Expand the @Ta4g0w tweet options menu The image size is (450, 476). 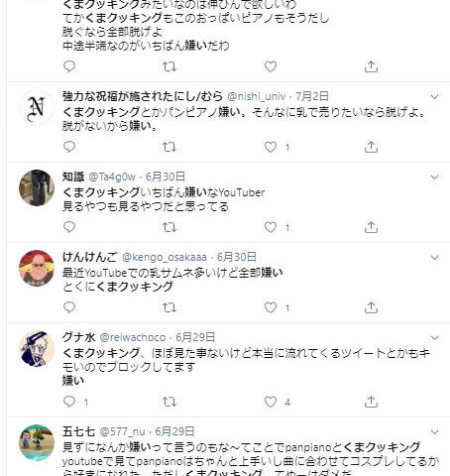point(434,178)
